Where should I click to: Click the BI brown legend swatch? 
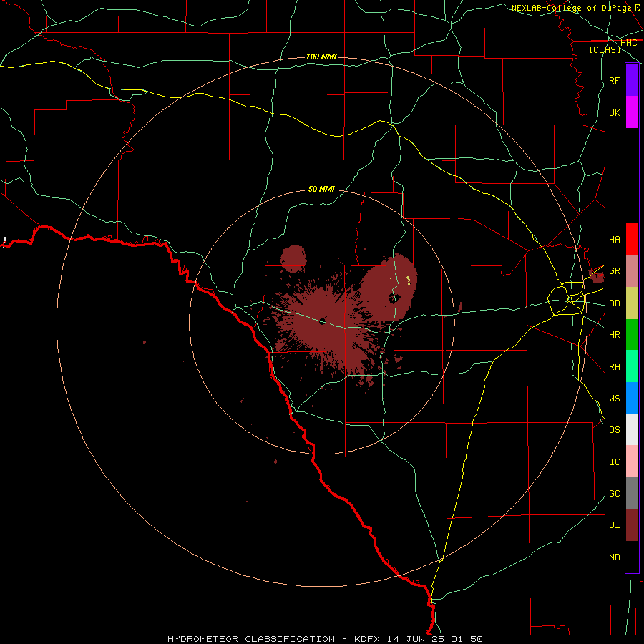[632, 525]
